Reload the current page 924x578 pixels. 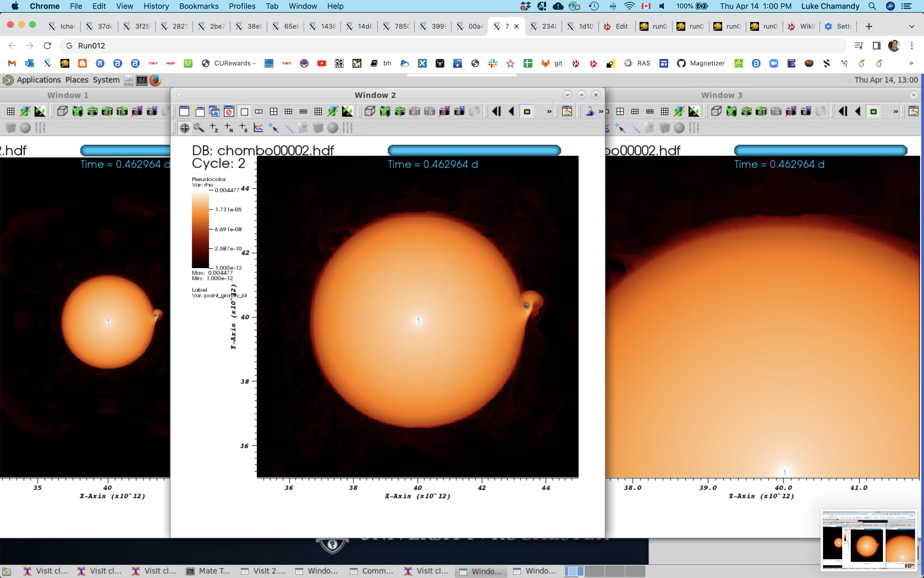click(x=47, y=45)
